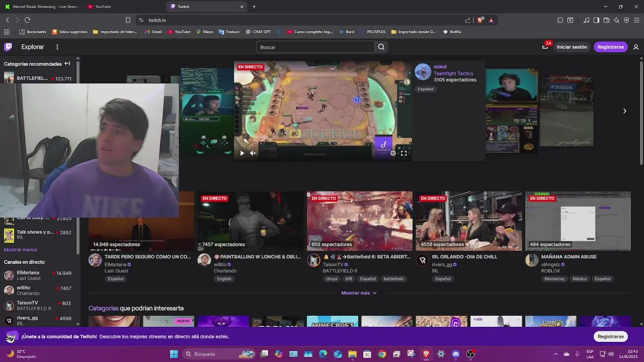Open the Brave VPN shield icon

click(626, 20)
